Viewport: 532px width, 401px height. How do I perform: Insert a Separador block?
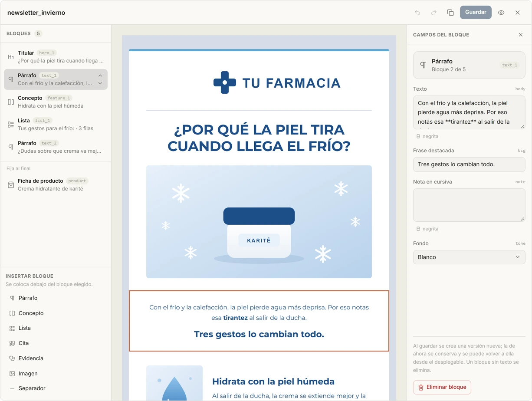tap(56, 388)
